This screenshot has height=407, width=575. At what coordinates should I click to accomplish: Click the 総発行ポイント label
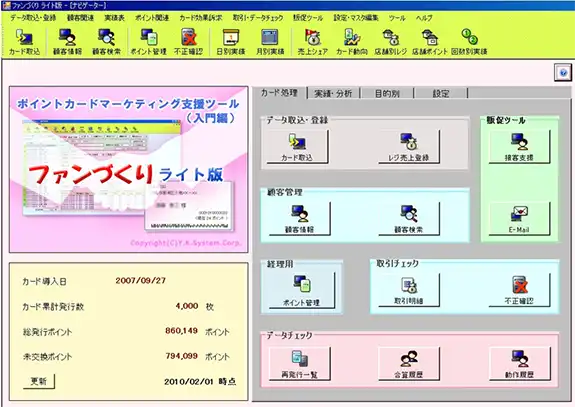47,332
